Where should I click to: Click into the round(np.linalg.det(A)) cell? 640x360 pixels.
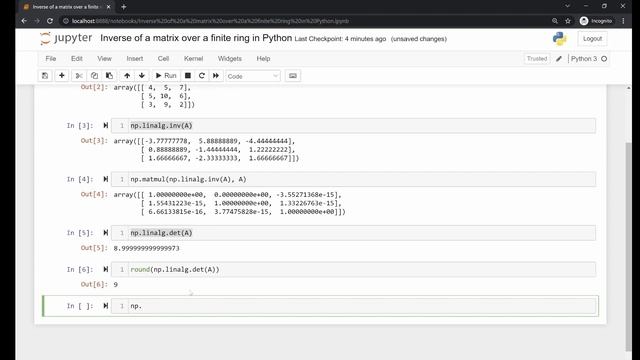(x=353, y=269)
